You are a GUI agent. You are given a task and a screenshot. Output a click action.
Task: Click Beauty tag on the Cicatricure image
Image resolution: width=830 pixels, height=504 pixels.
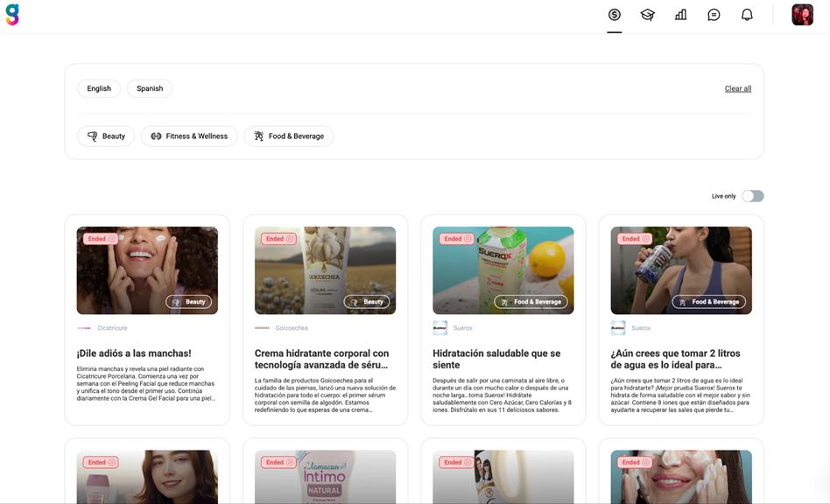188,302
